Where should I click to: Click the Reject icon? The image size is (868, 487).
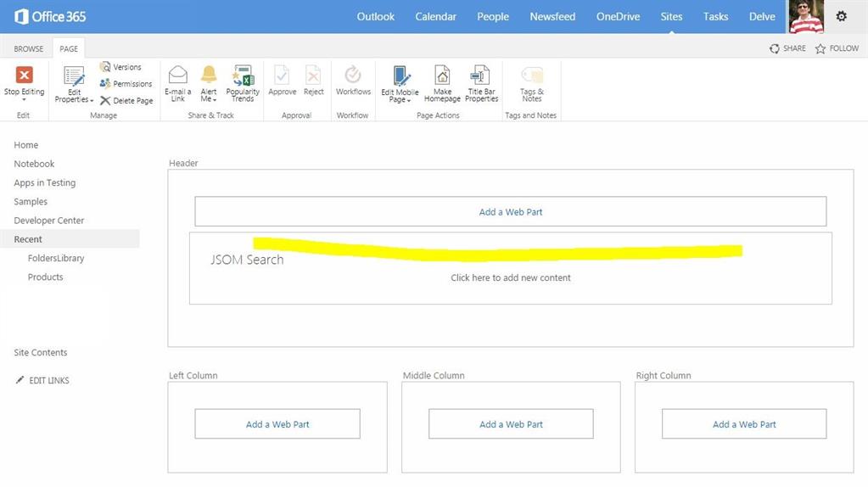[313, 75]
